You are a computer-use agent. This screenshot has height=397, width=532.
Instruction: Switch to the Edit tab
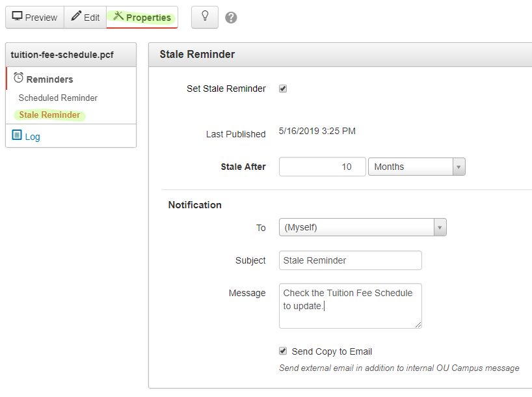tap(85, 18)
